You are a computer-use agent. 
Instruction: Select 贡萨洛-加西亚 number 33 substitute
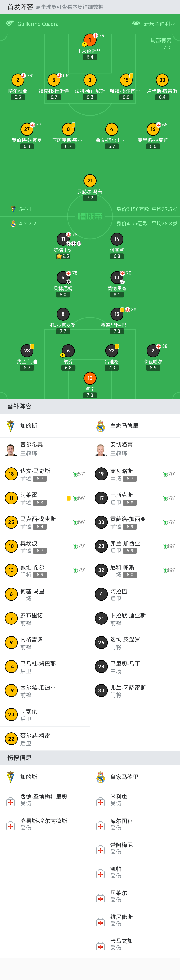135,522
